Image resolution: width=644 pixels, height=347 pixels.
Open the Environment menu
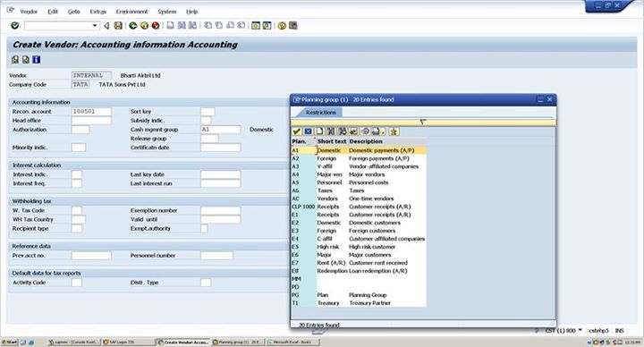coord(131,12)
